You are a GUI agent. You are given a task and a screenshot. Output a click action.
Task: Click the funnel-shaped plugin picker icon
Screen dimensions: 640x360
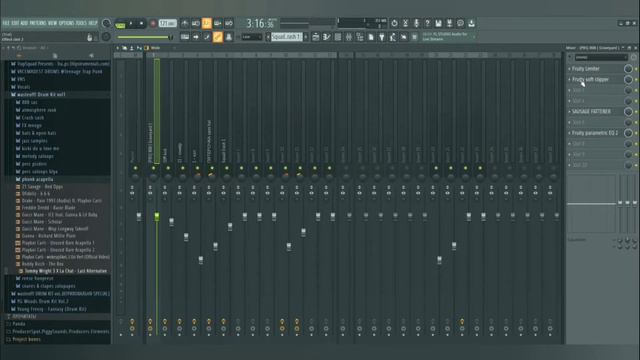pyautogui.click(x=382, y=37)
